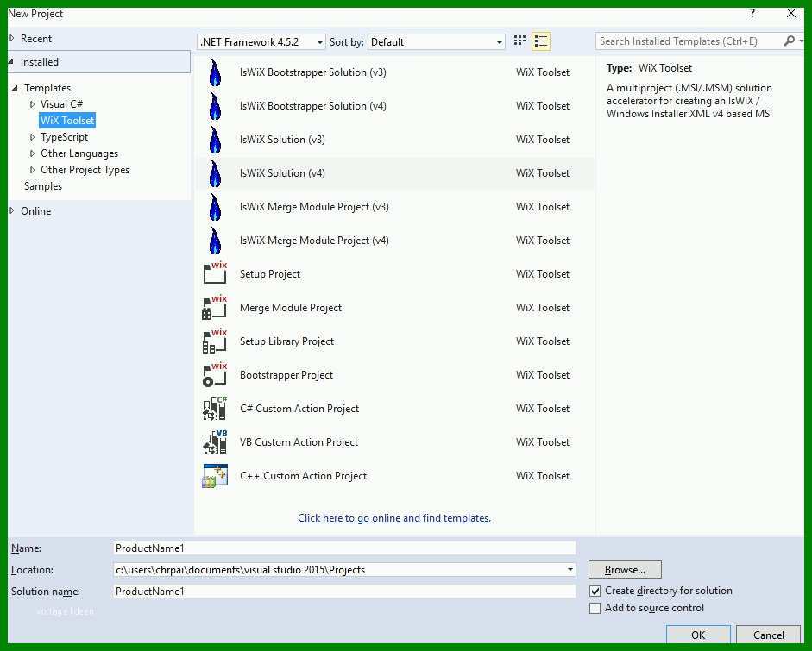Close the New Project dialog

[x=791, y=14]
